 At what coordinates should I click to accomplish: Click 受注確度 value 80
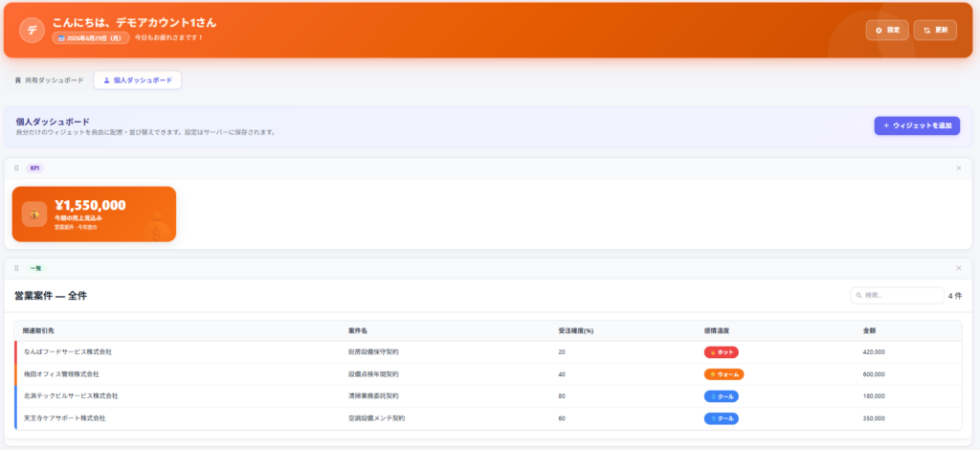coord(561,395)
